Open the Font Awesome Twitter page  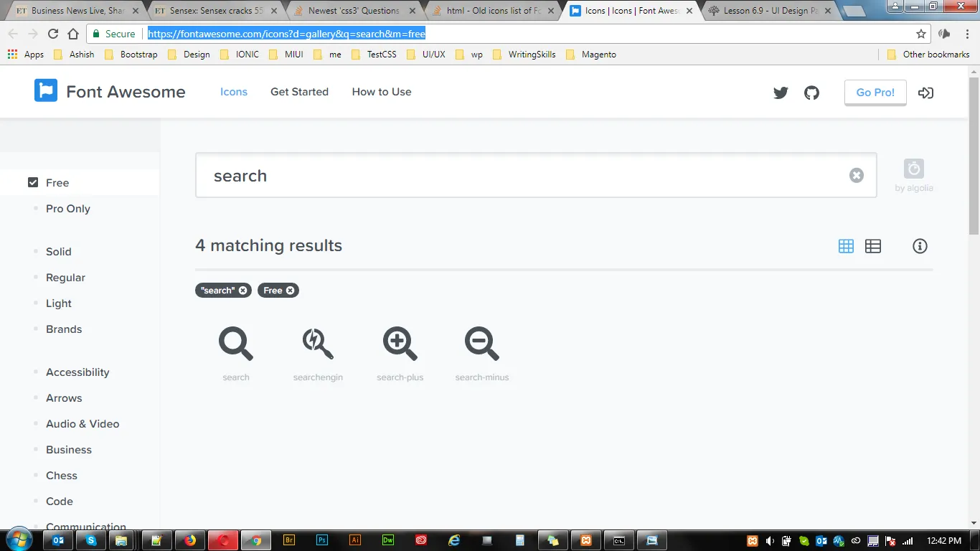click(x=781, y=93)
